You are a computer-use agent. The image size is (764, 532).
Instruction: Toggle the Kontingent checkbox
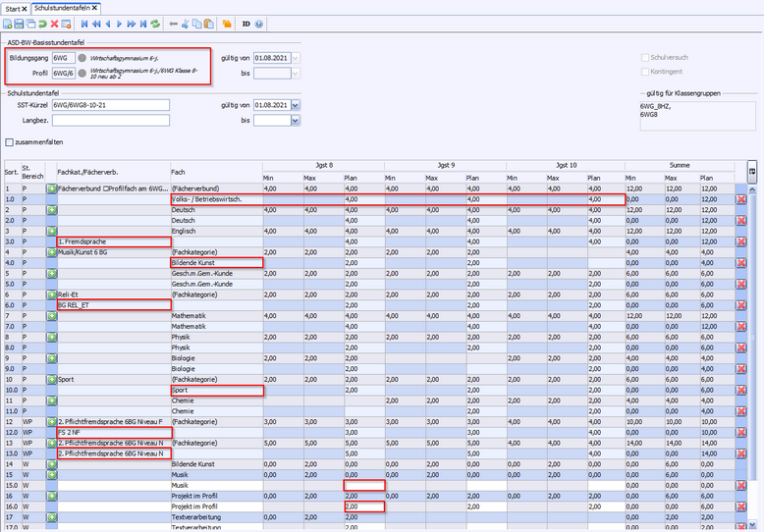(x=645, y=72)
